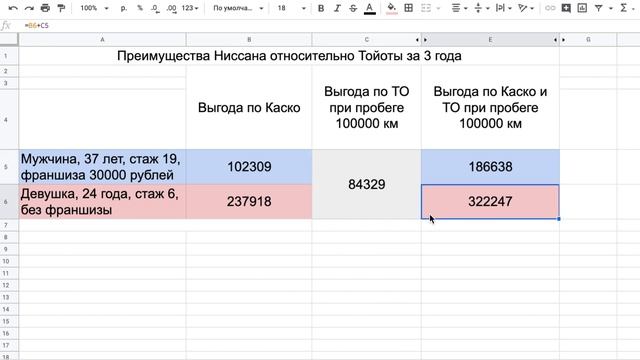The width and height of the screenshot is (640, 360).
Task: Redo the last undone action
Action: click(x=29, y=8)
